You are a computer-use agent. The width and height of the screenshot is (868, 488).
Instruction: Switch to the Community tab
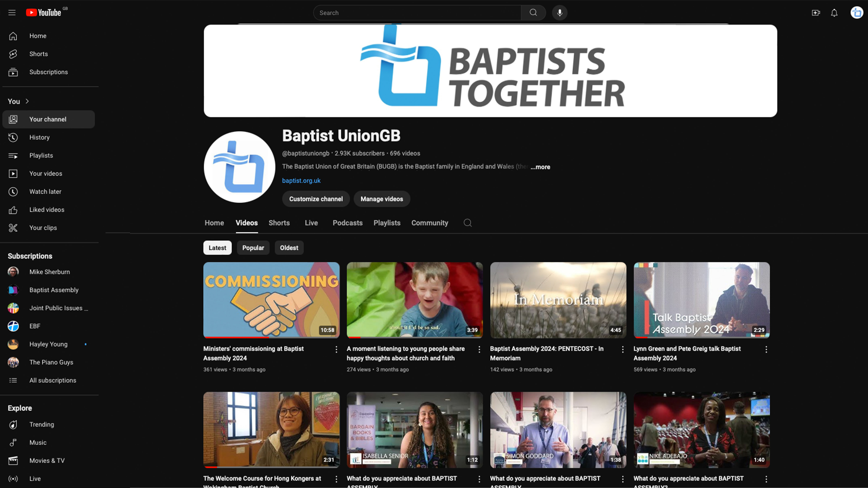tap(430, 223)
